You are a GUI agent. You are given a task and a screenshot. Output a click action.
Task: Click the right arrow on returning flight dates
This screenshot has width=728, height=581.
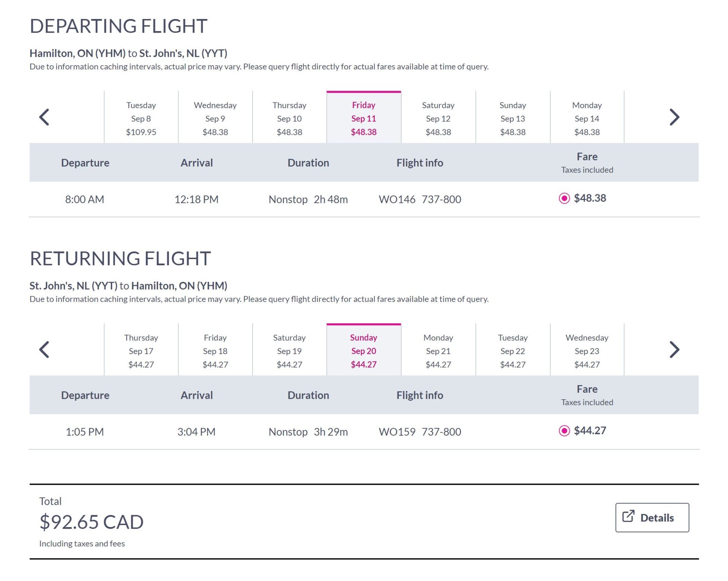[675, 350]
